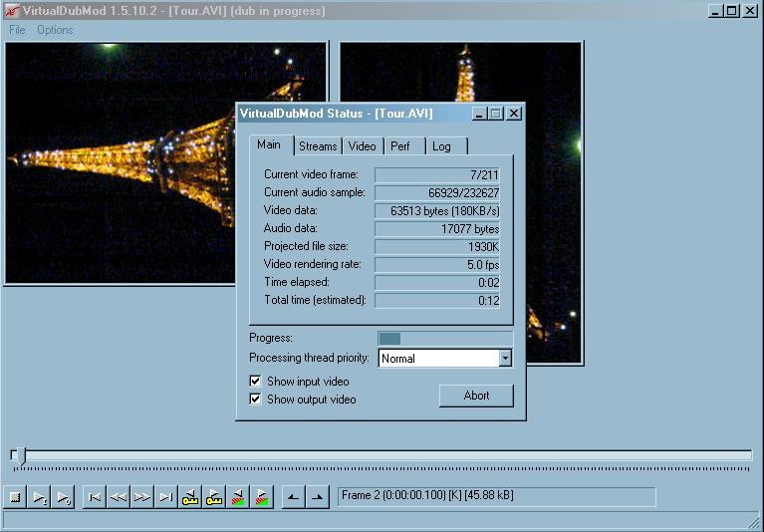764x532 pixels.
Task: Click the timeline position slider handle
Action: [20, 456]
